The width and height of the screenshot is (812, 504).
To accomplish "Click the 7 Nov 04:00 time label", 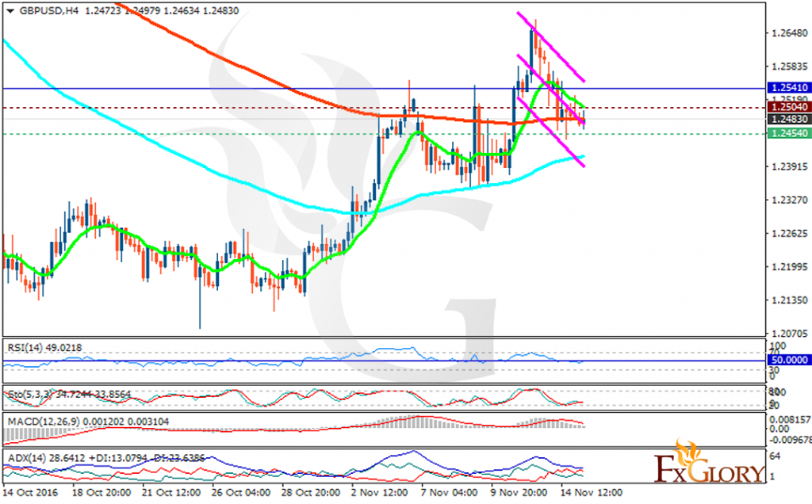I will [449, 492].
